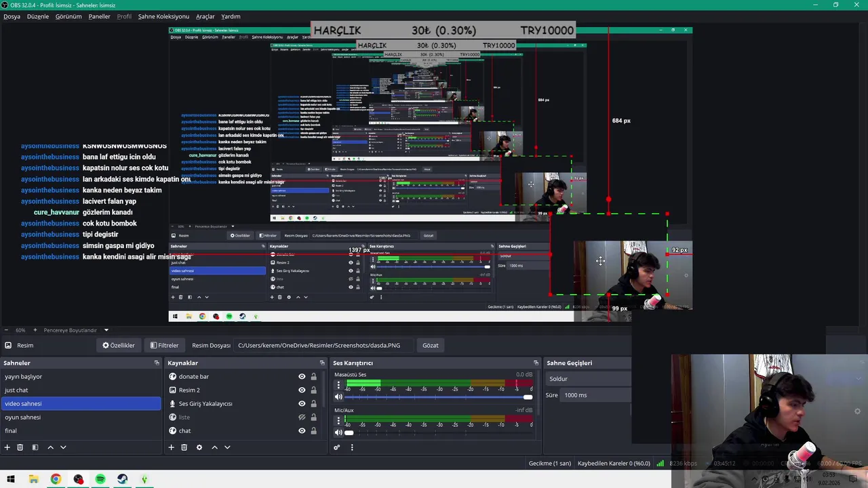Open Mic/Aux three-dot options
Screen dimensions: 868x488
pyautogui.click(x=338, y=420)
